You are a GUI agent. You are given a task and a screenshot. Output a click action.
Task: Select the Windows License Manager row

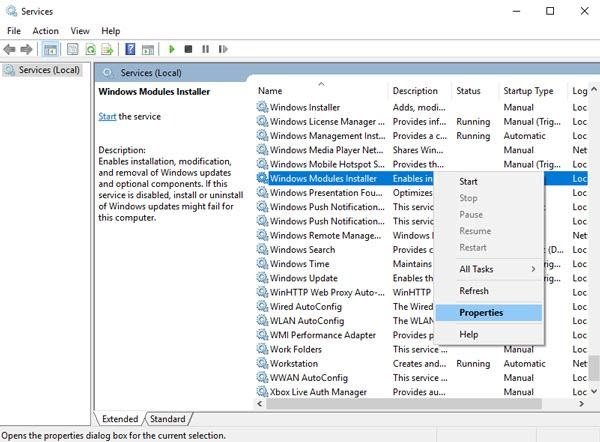coord(422,121)
